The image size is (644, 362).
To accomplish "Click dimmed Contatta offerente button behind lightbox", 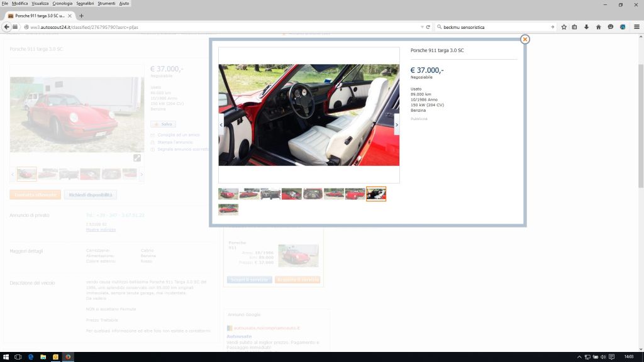I will (35, 195).
